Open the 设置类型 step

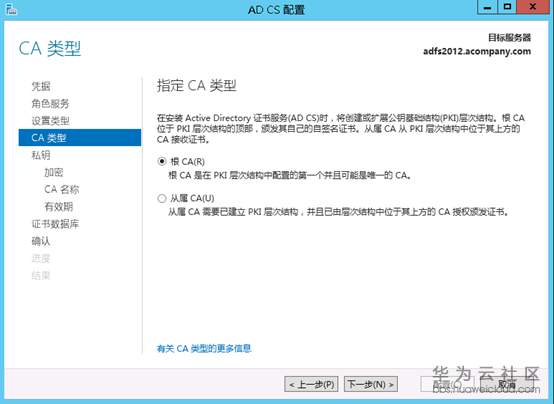click(50, 121)
